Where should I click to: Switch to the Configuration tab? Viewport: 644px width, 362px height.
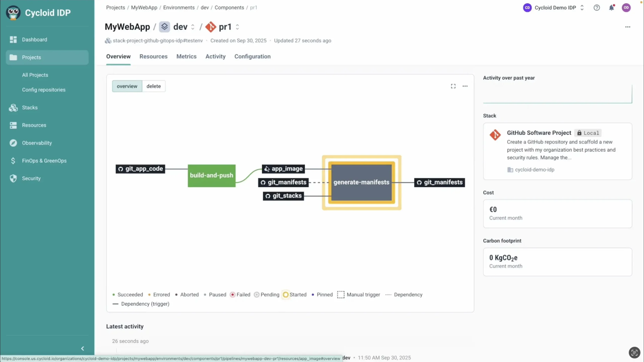[253, 56]
